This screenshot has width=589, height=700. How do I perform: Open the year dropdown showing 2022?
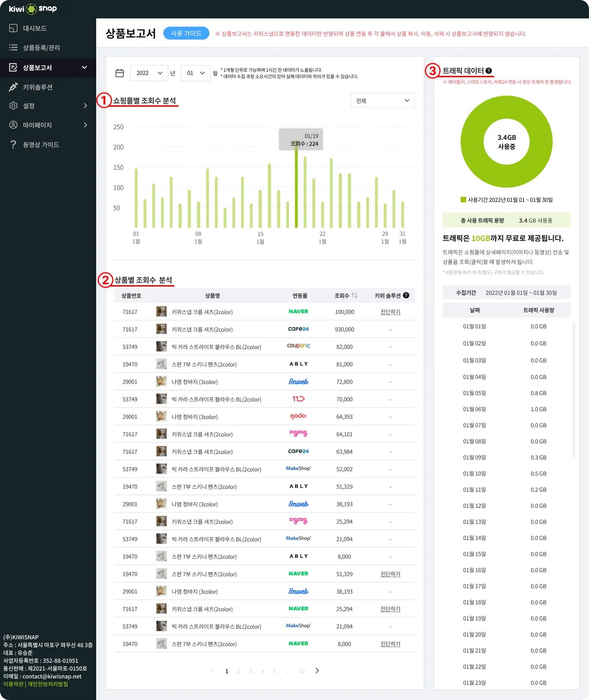pyautogui.click(x=149, y=73)
